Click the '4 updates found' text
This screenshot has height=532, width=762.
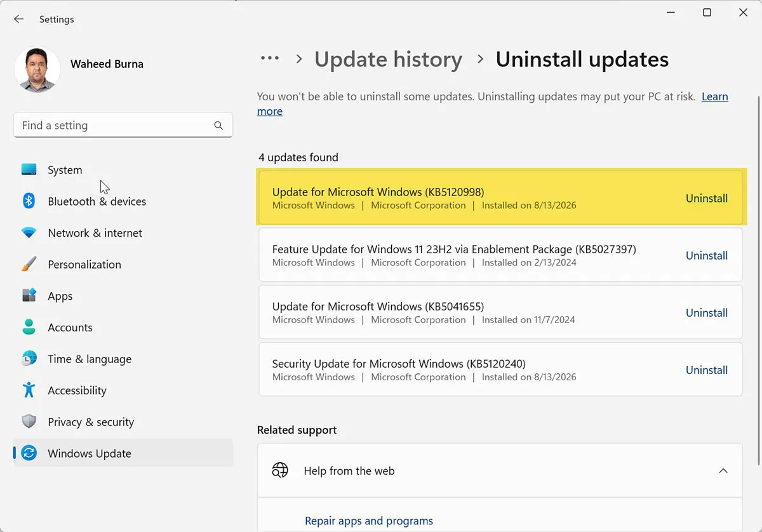(x=298, y=157)
